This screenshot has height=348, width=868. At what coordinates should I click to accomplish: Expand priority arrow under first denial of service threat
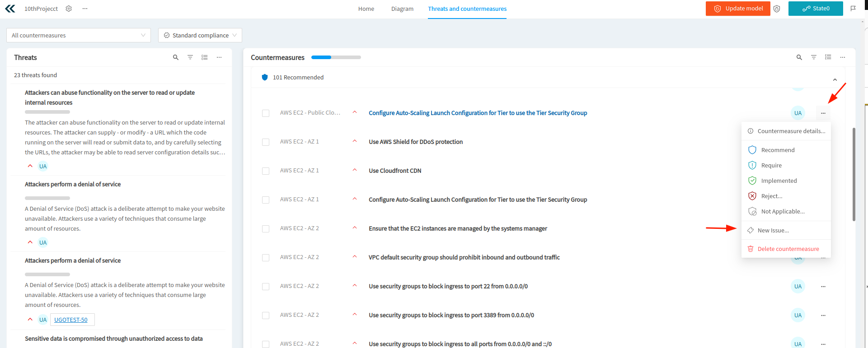(30, 242)
